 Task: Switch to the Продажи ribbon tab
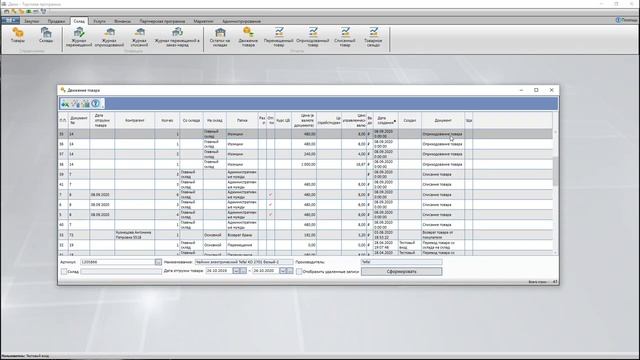(x=56, y=21)
